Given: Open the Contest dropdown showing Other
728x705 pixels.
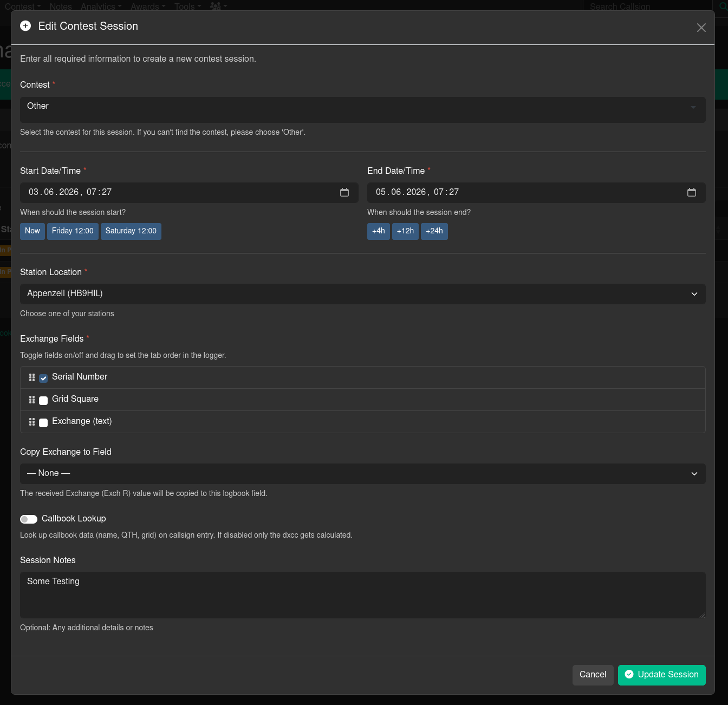Looking at the screenshot, I should (x=363, y=110).
